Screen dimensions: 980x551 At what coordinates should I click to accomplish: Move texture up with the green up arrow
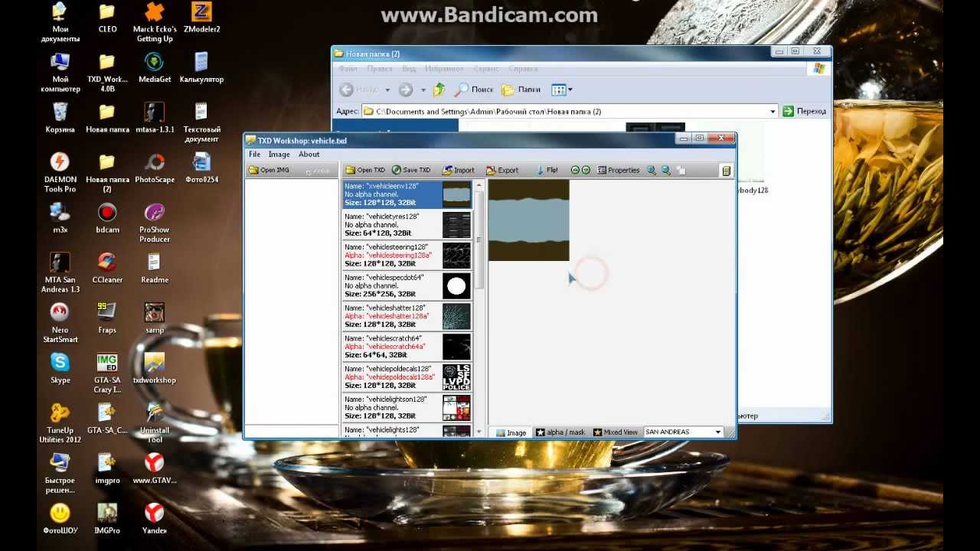point(575,170)
